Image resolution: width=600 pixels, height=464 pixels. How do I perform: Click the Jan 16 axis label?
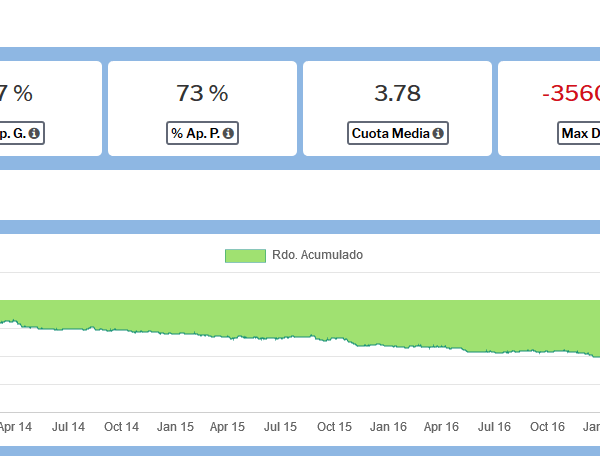coord(388,427)
